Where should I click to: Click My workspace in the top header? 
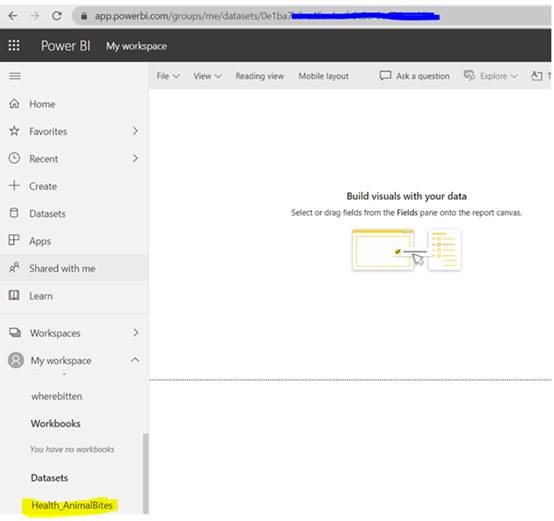pyautogui.click(x=136, y=46)
